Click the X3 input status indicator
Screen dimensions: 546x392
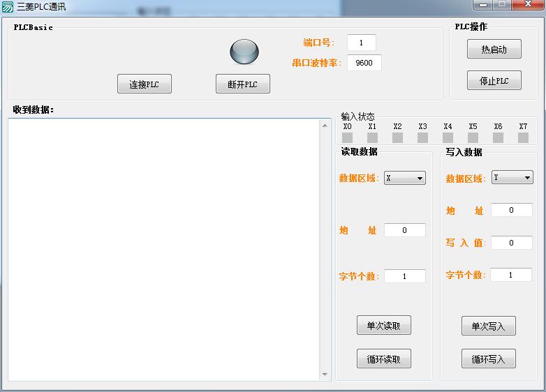pos(422,137)
